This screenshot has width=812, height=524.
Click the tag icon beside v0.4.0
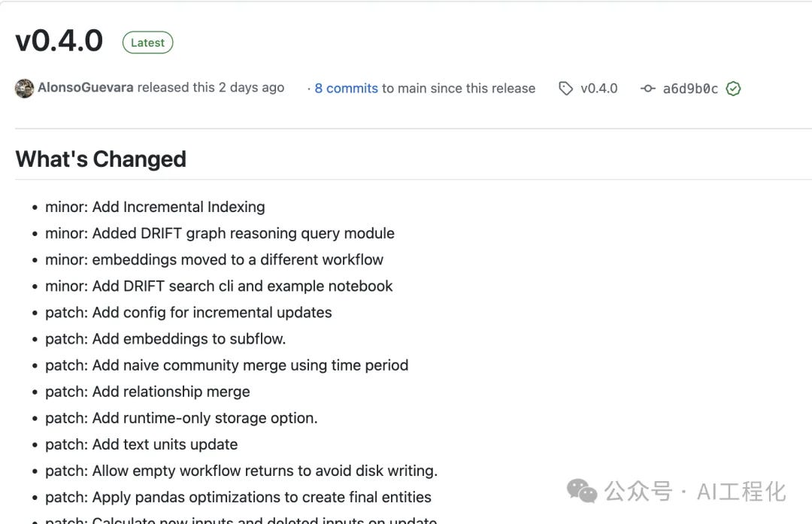tap(565, 88)
